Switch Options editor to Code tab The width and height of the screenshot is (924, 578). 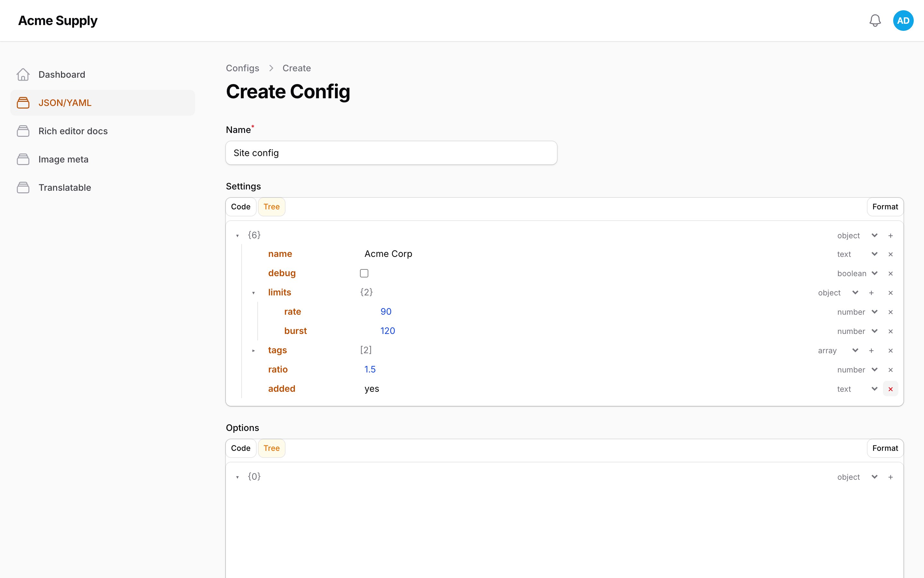[241, 448]
